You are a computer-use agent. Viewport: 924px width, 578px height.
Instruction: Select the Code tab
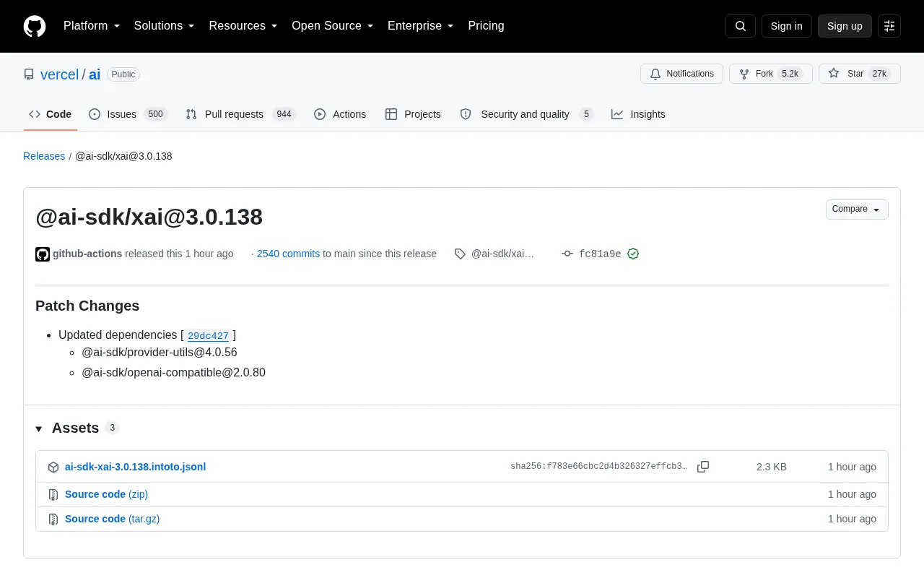click(x=51, y=114)
